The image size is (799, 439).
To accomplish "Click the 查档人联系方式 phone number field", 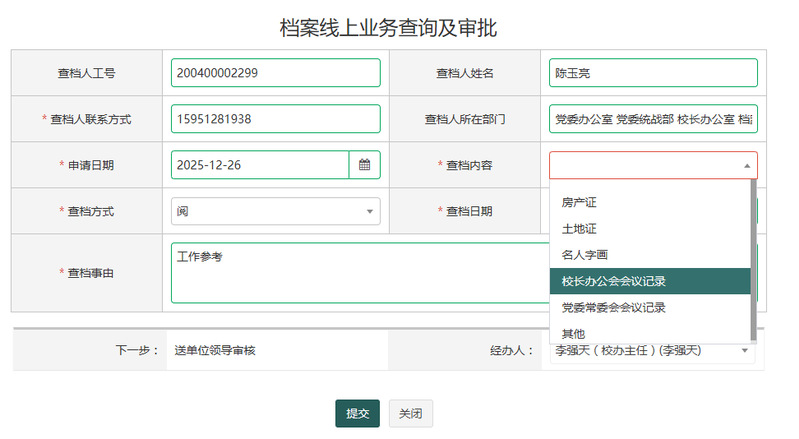I will point(275,119).
